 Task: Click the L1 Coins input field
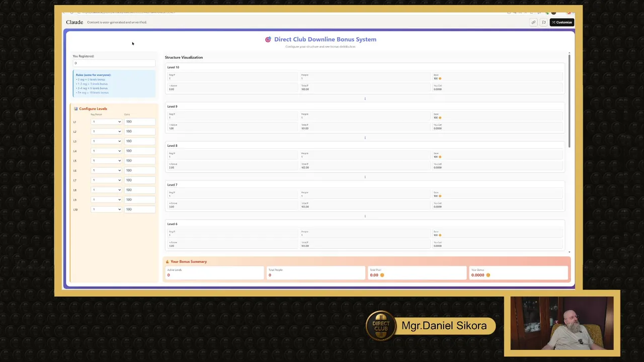[x=140, y=122]
